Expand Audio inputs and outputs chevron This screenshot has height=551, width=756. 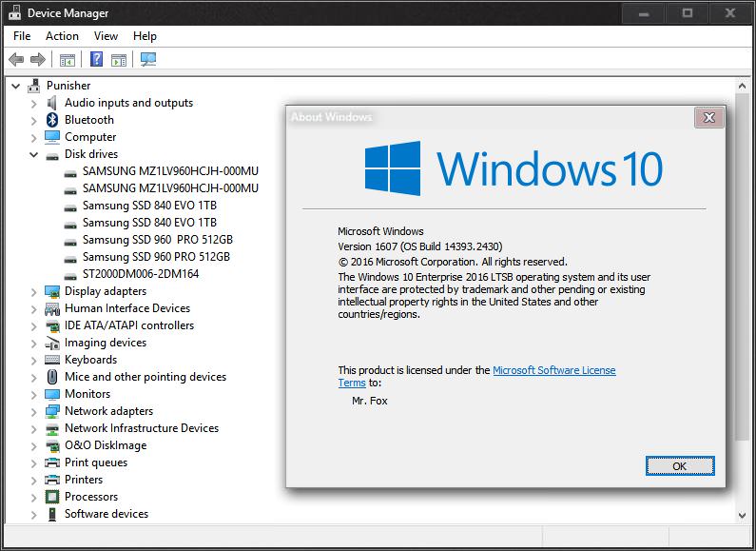(x=33, y=103)
